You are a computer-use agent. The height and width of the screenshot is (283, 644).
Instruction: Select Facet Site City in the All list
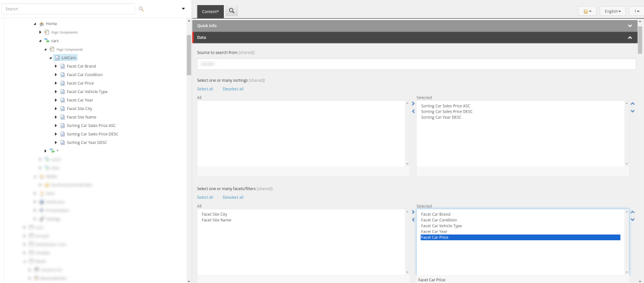pyautogui.click(x=214, y=214)
